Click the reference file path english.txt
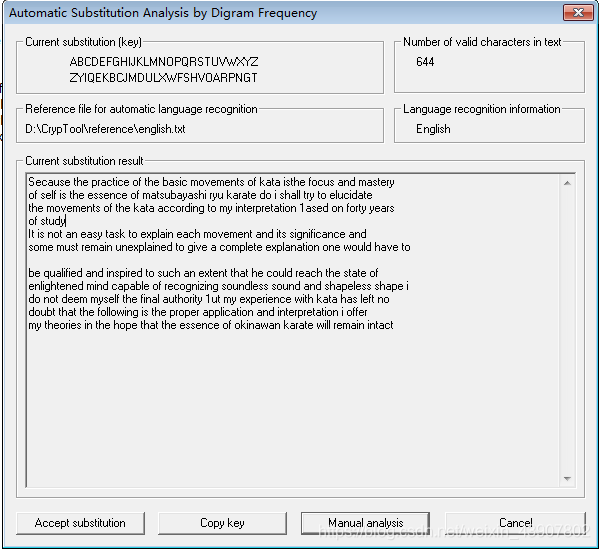This screenshot has height=550, width=600. [x=105, y=129]
